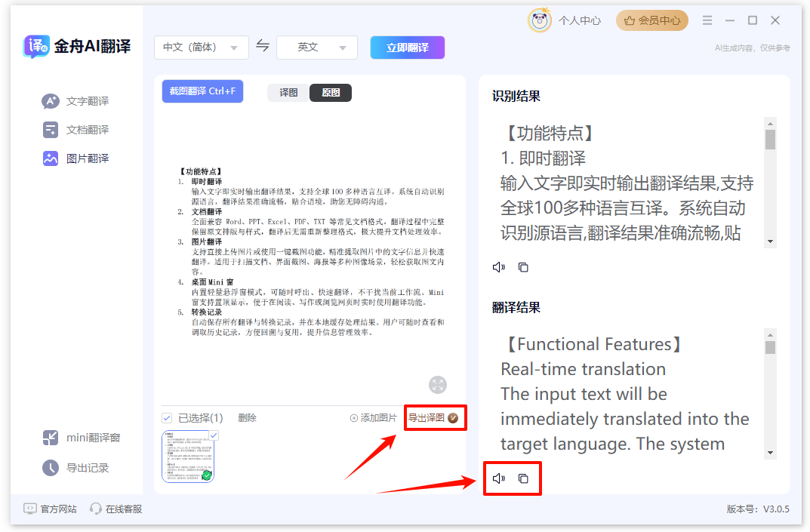Image resolution: width=810 pixels, height=532 pixels.
Task: Open the 英文 target language dropdown
Action: coord(316,47)
